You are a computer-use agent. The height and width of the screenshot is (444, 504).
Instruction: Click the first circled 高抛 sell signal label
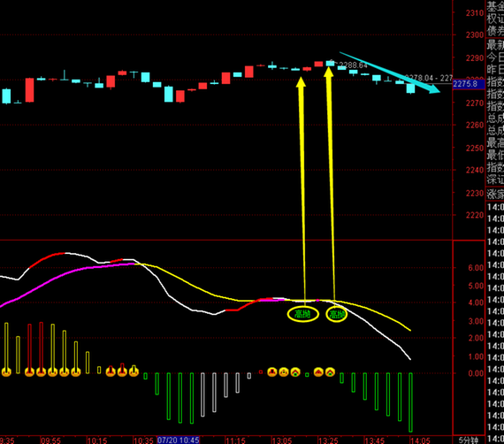302,314
